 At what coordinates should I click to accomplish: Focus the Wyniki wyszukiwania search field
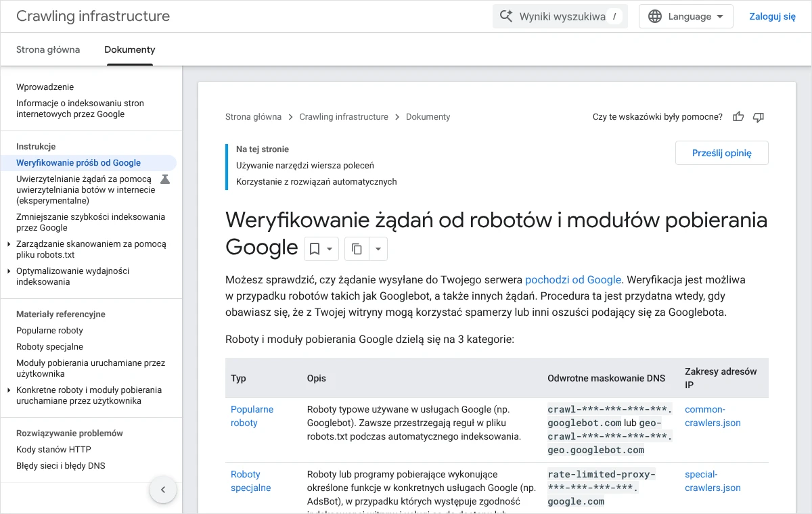[x=560, y=16]
